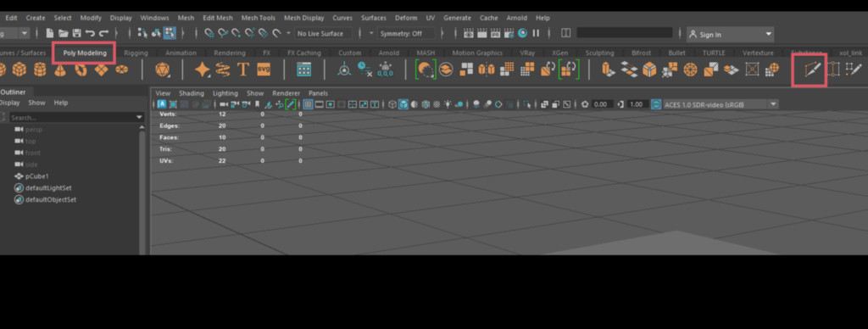Viewport: 868px width, 329px height.
Task: Select the Sweep Mesh spiral icon
Action: tap(223, 70)
